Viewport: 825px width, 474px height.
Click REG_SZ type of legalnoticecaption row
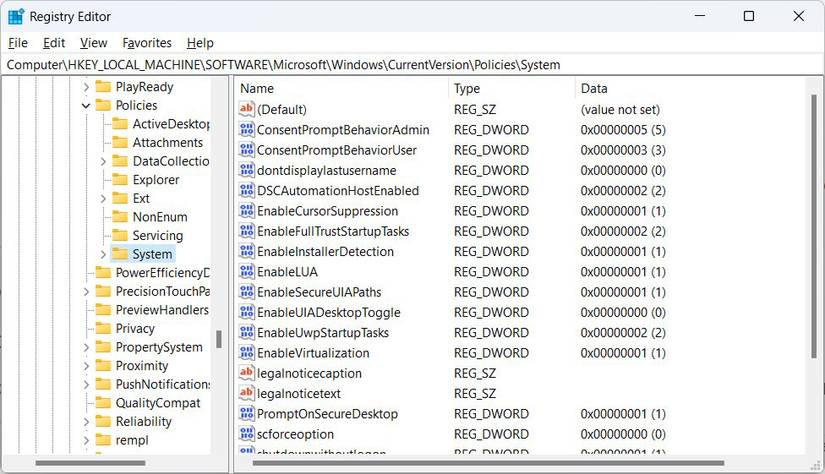point(475,373)
